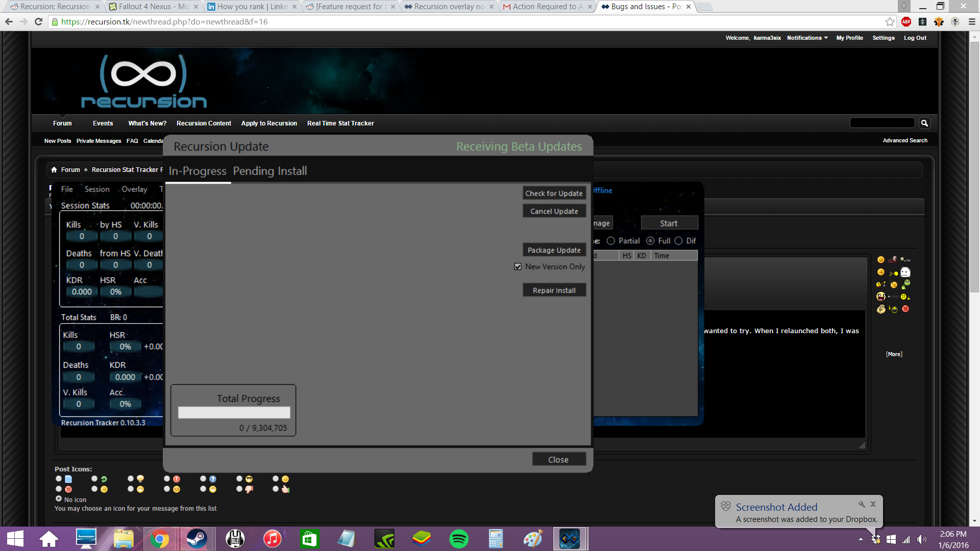The image size is (980, 551).
Task: Click the Session menu in tracker
Action: pos(97,189)
